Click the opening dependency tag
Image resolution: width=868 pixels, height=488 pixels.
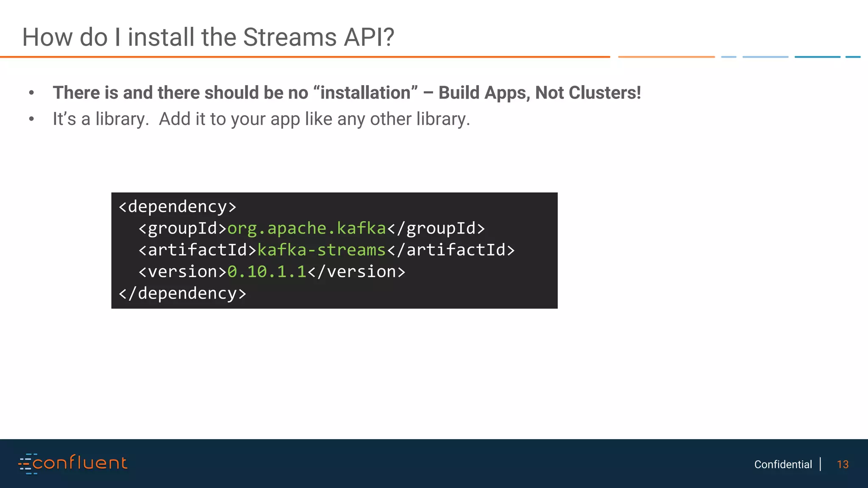pos(177,207)
